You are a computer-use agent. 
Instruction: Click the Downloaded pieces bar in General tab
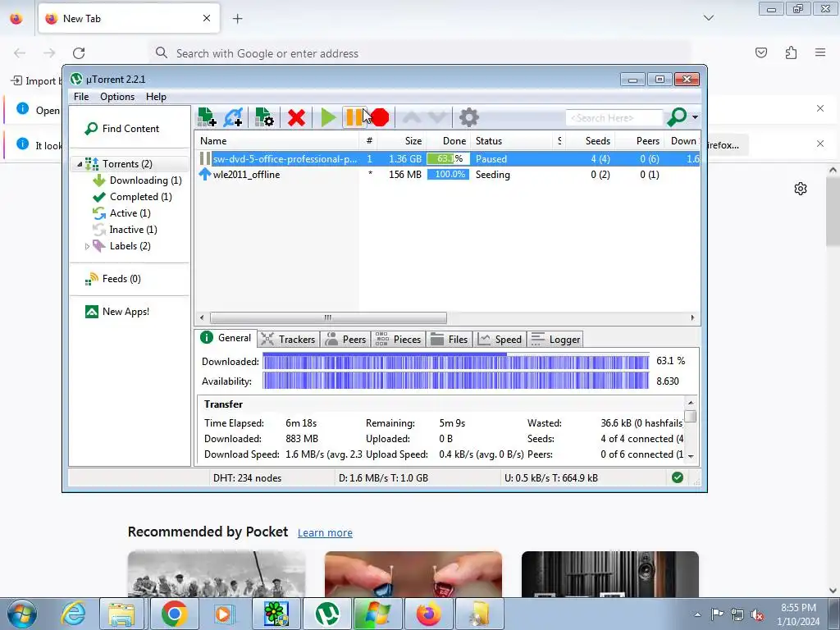point(456,362)
